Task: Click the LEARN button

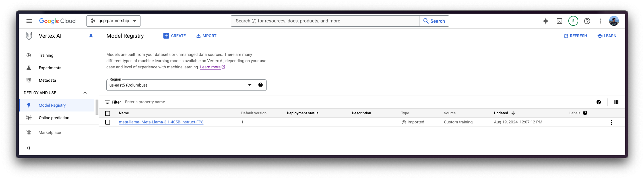Action: (x=607, y=36)
